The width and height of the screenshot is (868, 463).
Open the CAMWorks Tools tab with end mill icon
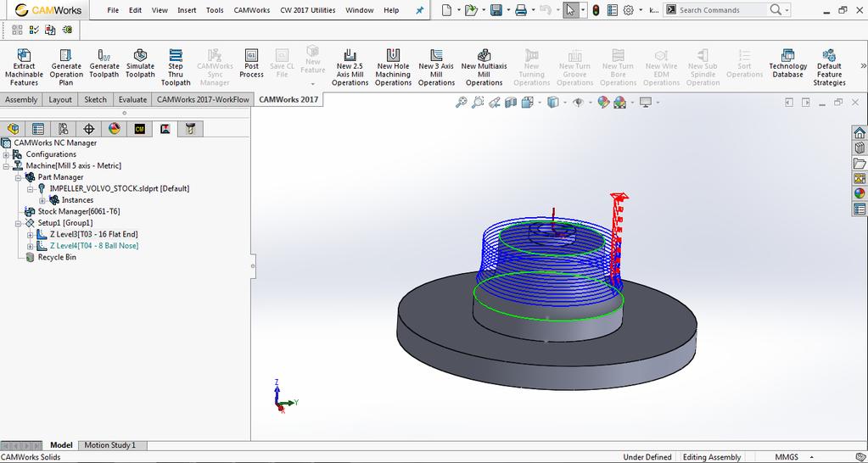tap(190, 129)
